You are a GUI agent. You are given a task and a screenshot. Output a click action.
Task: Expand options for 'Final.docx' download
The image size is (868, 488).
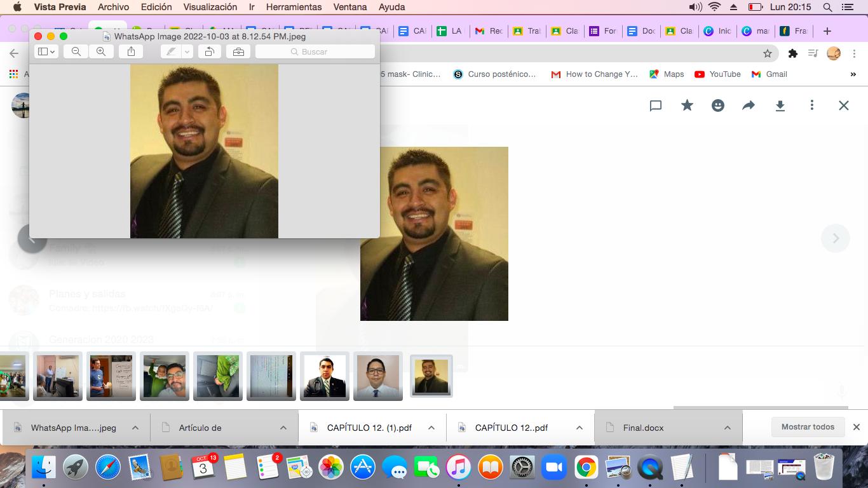pyautogui.click(x=728, y=428)
